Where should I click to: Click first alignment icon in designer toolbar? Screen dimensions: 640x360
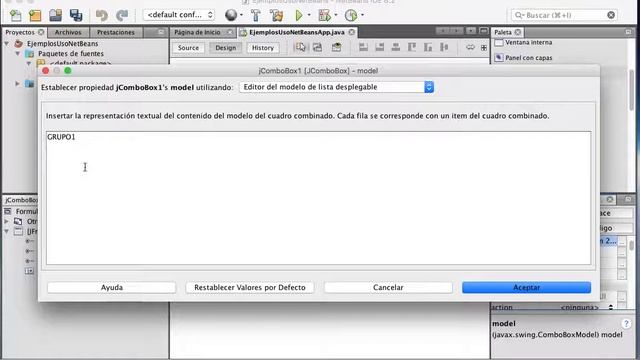[x=363, y=47]
